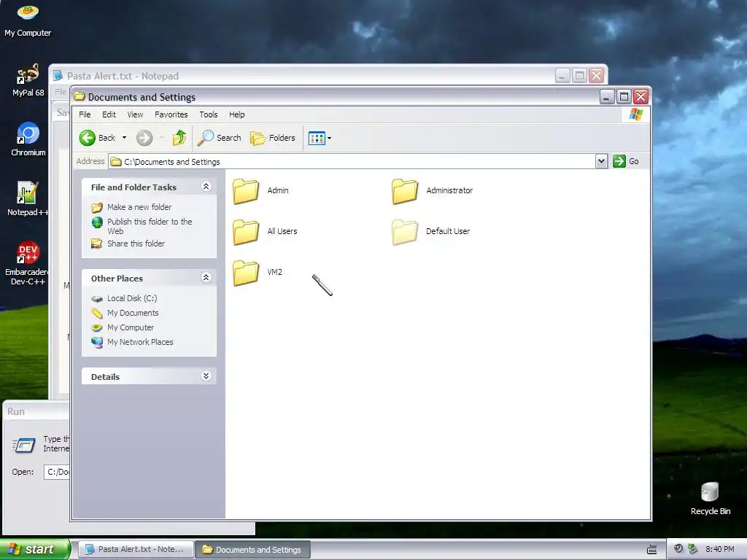Click the My Computer desktop icon

click(28, 20)
